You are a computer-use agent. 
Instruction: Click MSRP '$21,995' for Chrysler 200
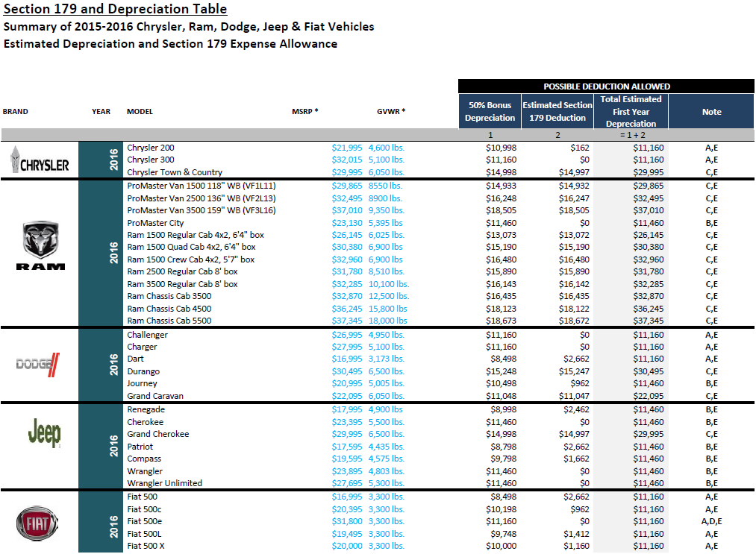click(347, 148)
